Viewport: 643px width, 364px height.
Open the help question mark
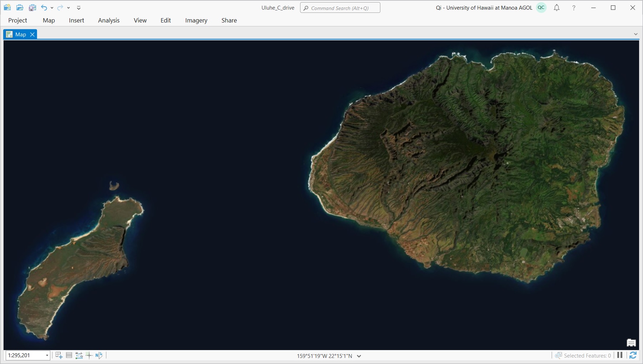(574, 8)
